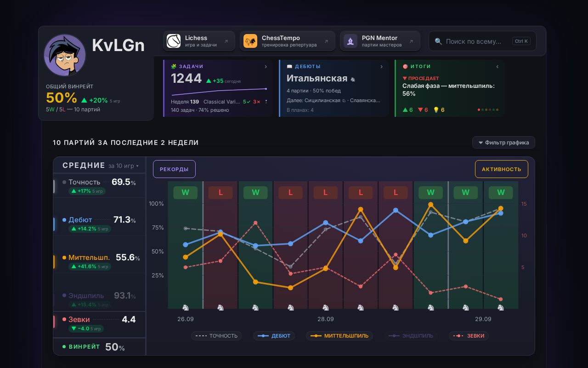Screen dimensions: 588x368
Task: Open PGN Mentor via its external-link arrow
Action: [411, 41]
